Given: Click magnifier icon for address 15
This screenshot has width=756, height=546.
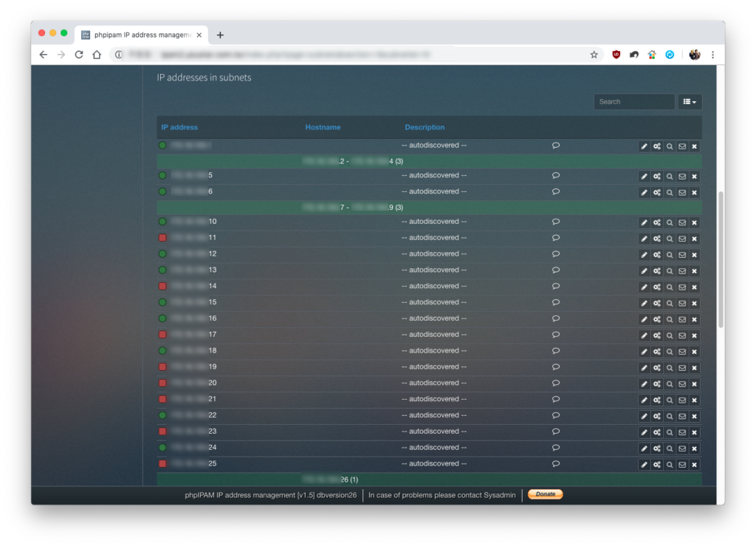Looking at the screenshot, I should tap(670, 304).
